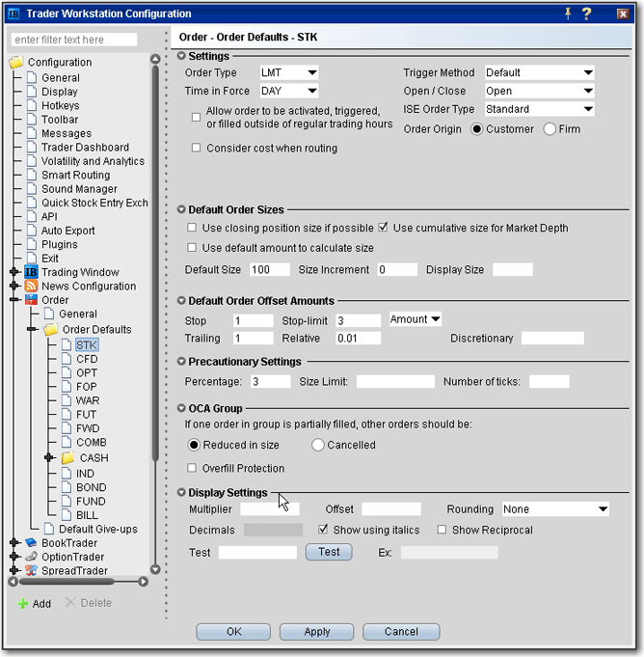Open Sound Manager configuration item
The width and height of the screenshot is (644, 657).
[79, 188]
